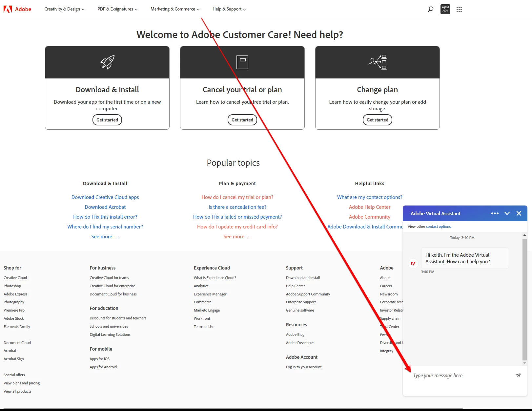Viewport: 532px width, 411px height.
Task: Click See more under Download & Install
Action: (105, 237)
